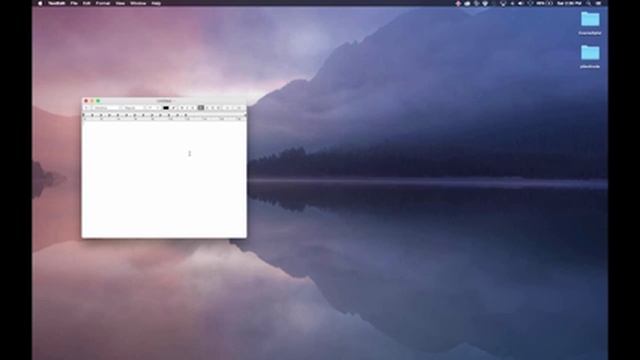
Task: Open list bullets and numbering dropdown
Action: tap(239, 108)
